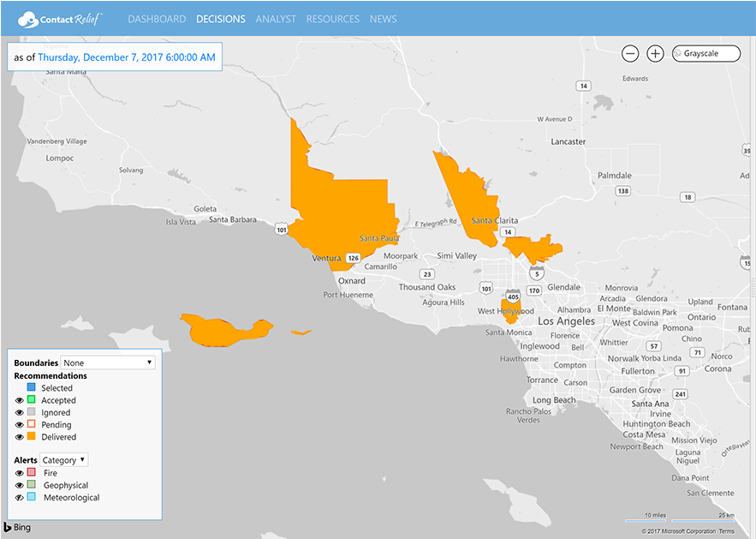Go to the Dashboard tab
Image resolution: width=756 pixels, height=539 pixels.
pyautogui.click(x=157, y=19)
